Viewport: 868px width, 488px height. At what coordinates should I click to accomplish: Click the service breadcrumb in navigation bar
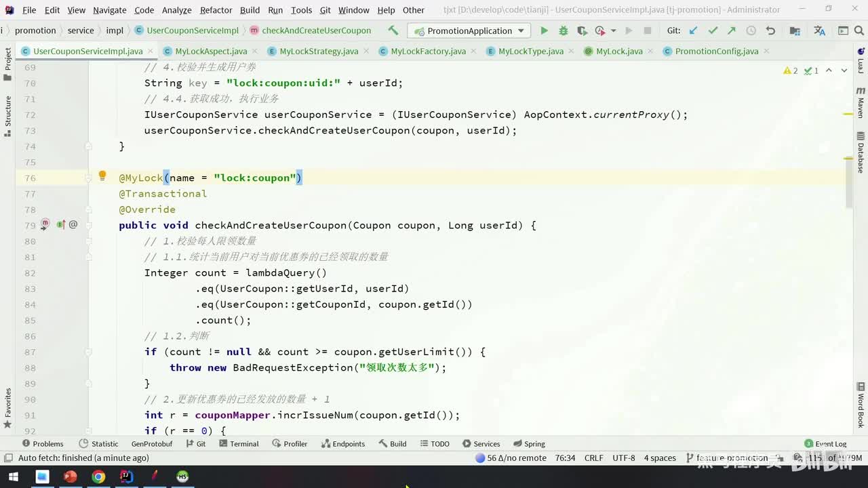pos(81,30)
